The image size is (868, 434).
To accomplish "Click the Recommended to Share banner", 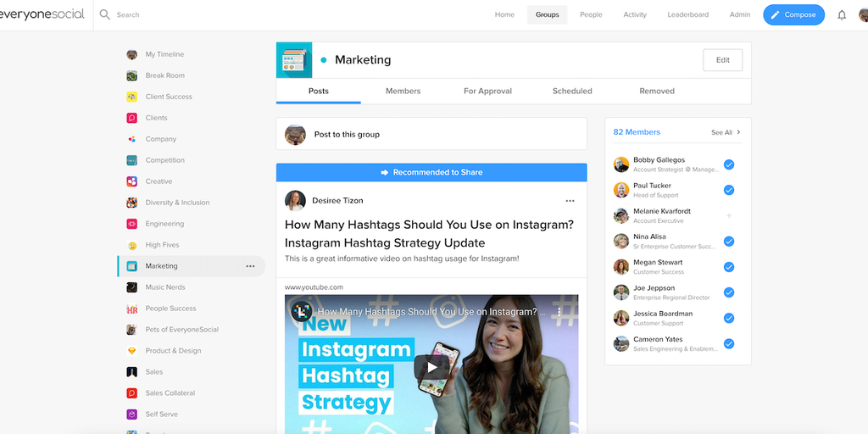I will 431,173.
